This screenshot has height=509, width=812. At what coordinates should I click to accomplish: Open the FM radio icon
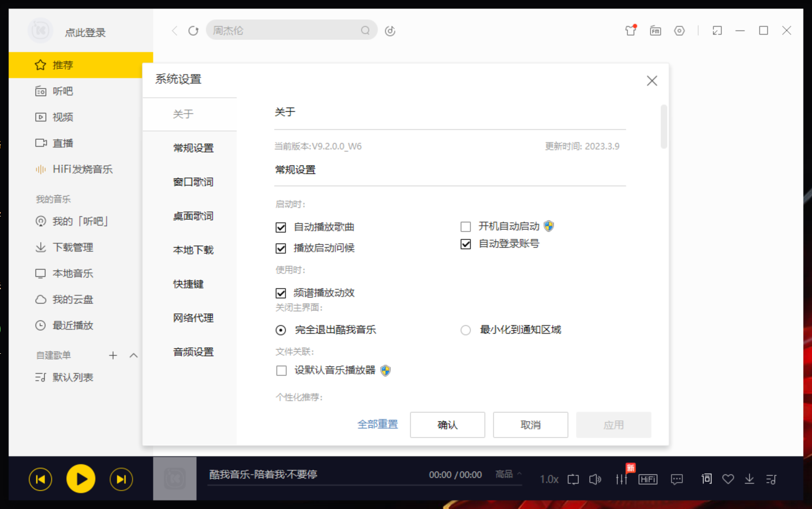click(x=655, y=31)
